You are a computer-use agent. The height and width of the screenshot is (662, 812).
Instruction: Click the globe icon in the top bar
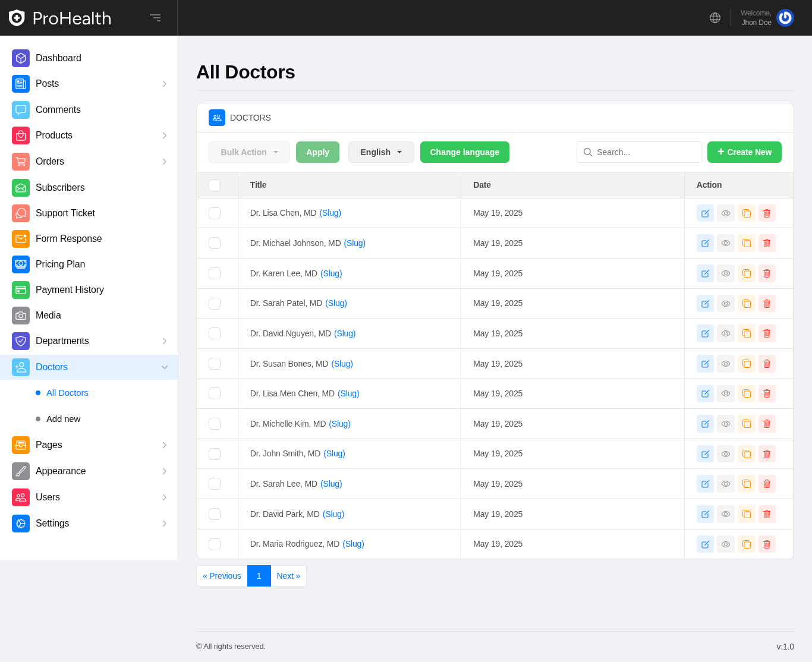coord(715,18)
